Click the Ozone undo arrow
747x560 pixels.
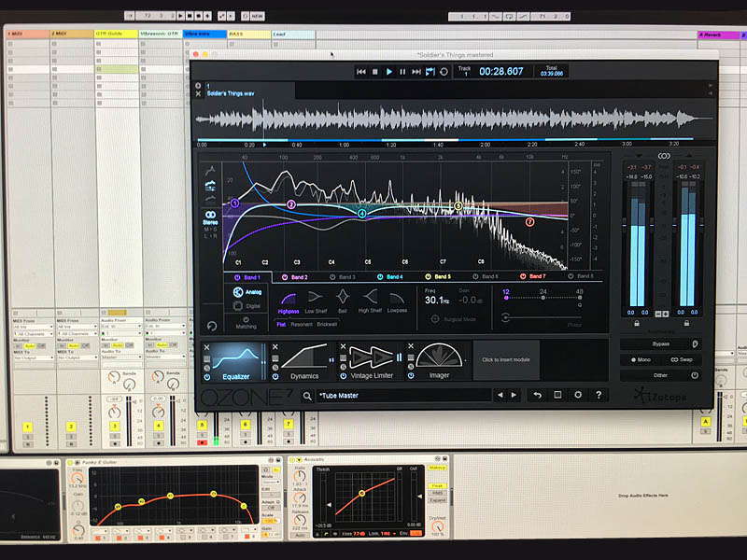[538, 395]
